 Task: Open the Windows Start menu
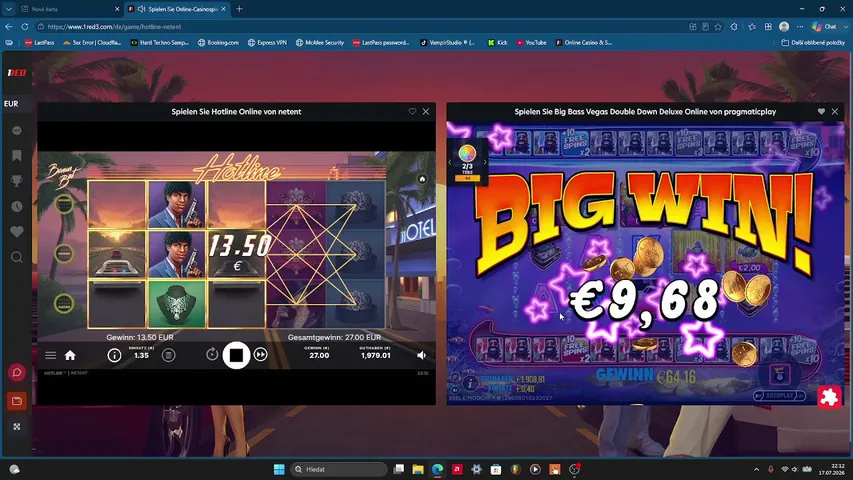(279, 469)
